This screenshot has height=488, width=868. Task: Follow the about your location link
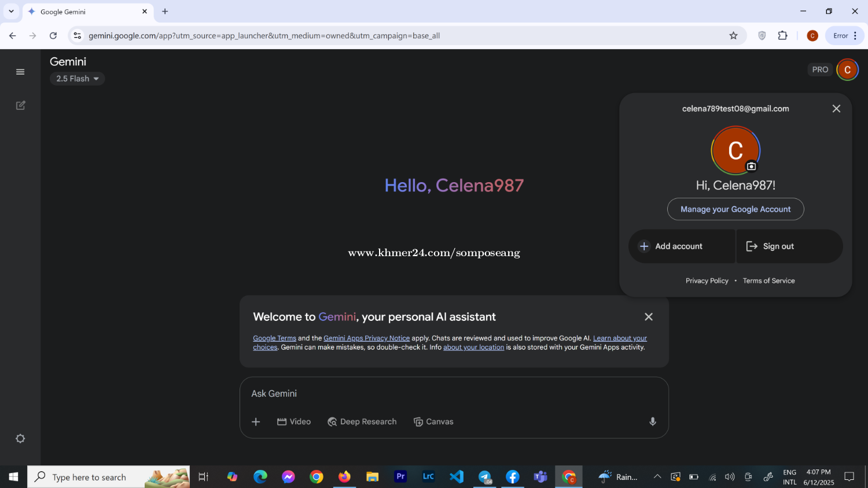[473, 347]
